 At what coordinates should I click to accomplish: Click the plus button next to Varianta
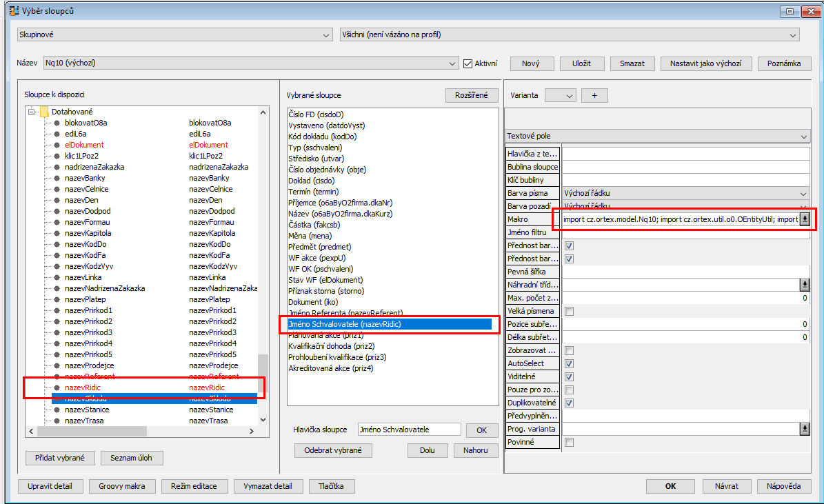click(594, 95)
